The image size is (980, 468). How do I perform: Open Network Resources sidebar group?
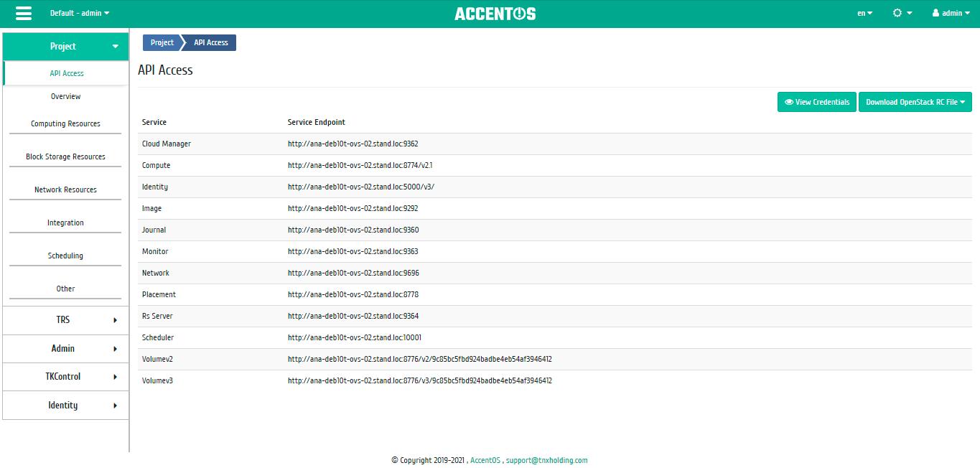coord(65,189)
